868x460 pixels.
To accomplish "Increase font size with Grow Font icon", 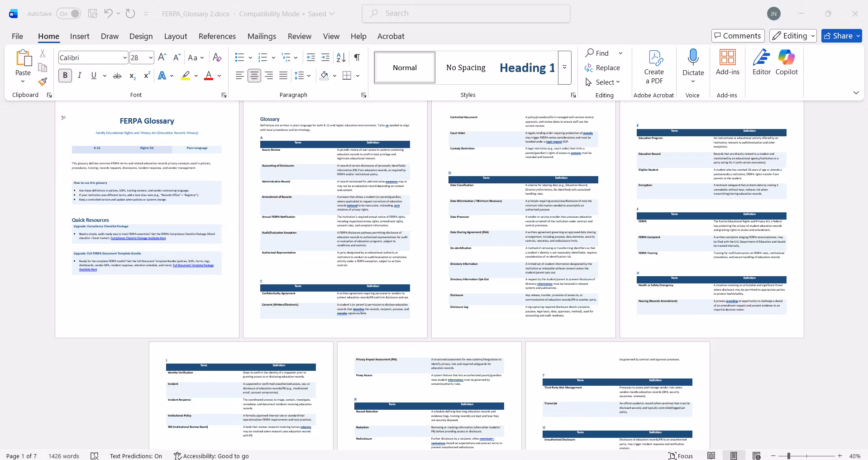I will coord(162,57).
